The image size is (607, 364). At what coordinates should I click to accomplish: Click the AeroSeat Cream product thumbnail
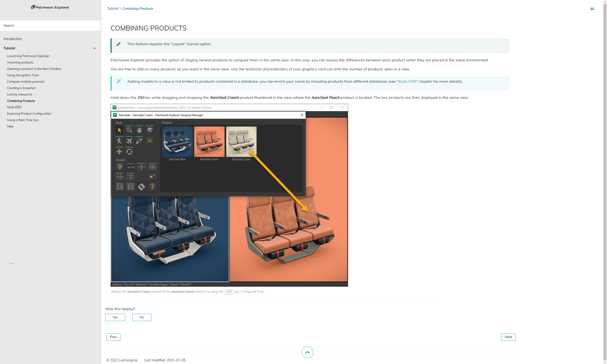(241, 141)
